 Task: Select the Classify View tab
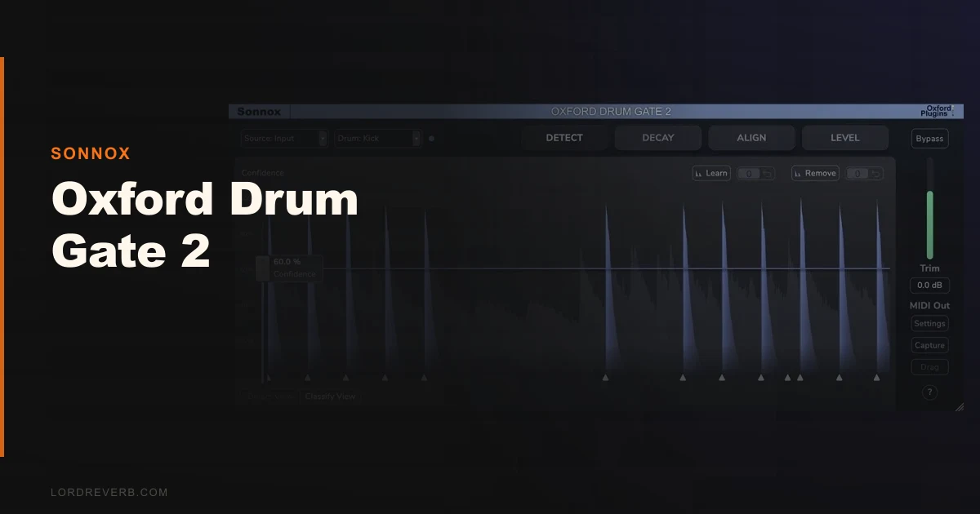coord(330,397)
